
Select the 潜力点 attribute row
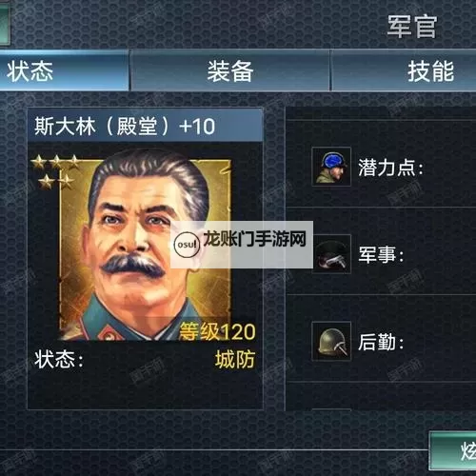pyautogui.click(x=381, y=165)
